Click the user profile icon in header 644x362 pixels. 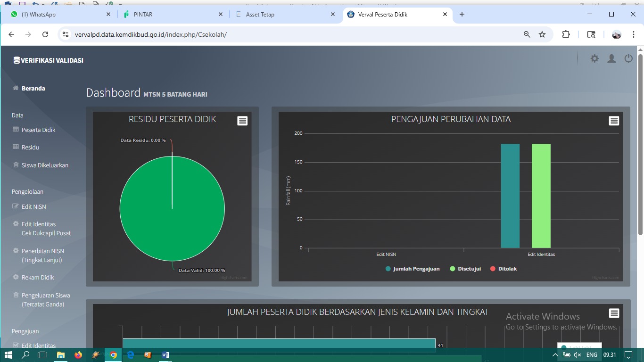(611, 58)
